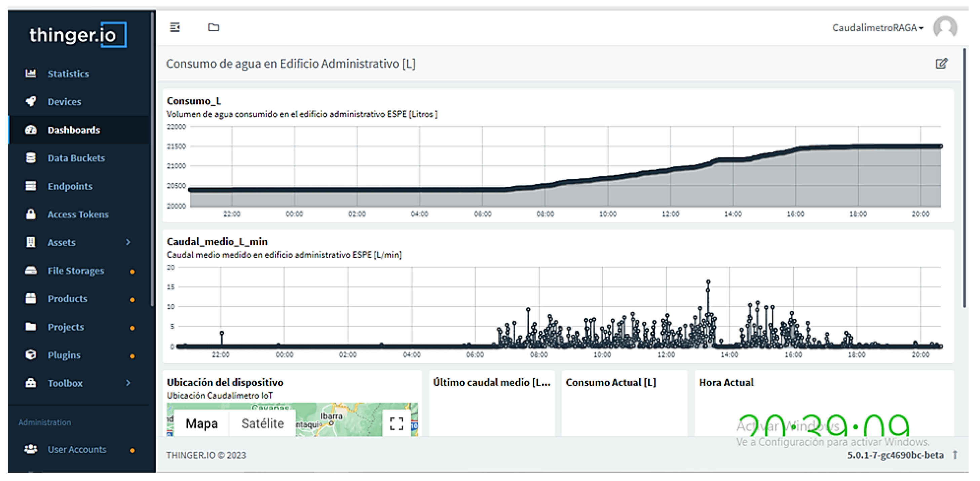The image size is (980, 481).
Task: Click the folder icon in the top bar
Action: 214,27
